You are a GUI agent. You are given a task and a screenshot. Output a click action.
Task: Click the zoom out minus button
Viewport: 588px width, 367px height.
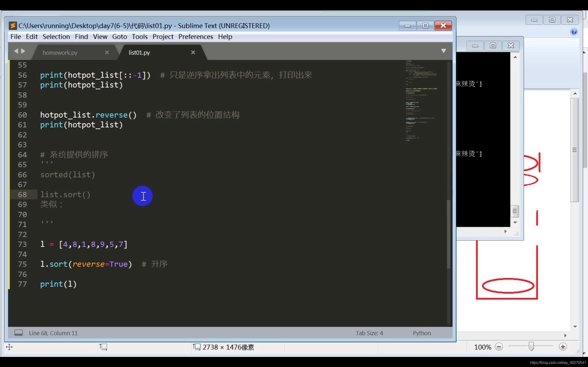tap(499, 347)
